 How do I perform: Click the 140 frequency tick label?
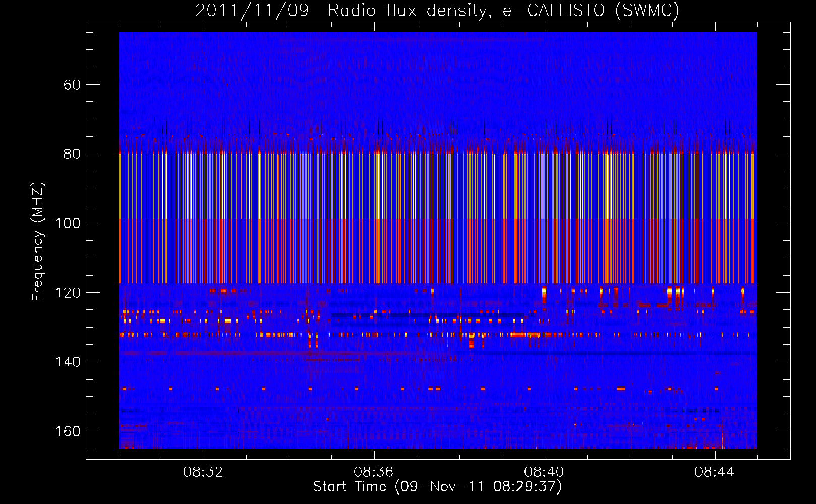68,362
